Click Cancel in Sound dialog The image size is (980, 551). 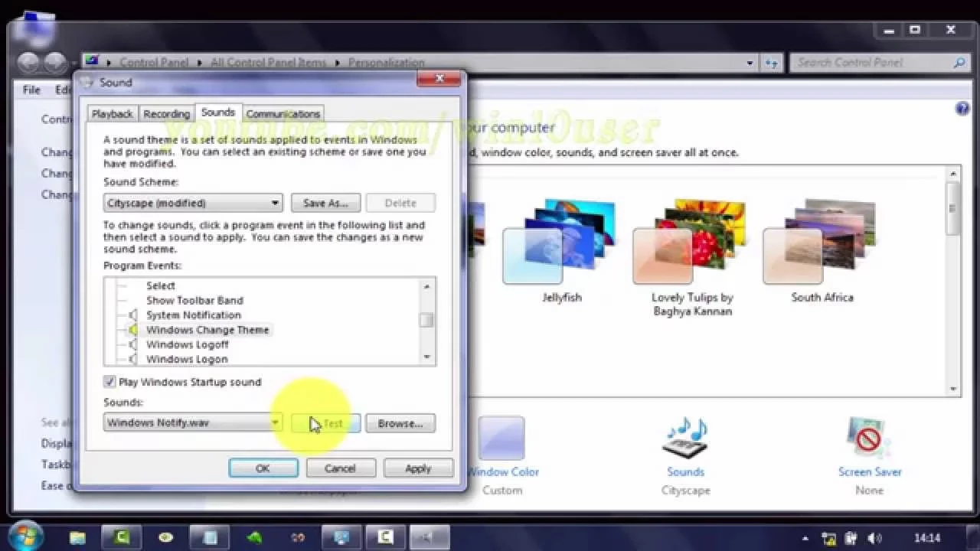(x=340, y=468)
